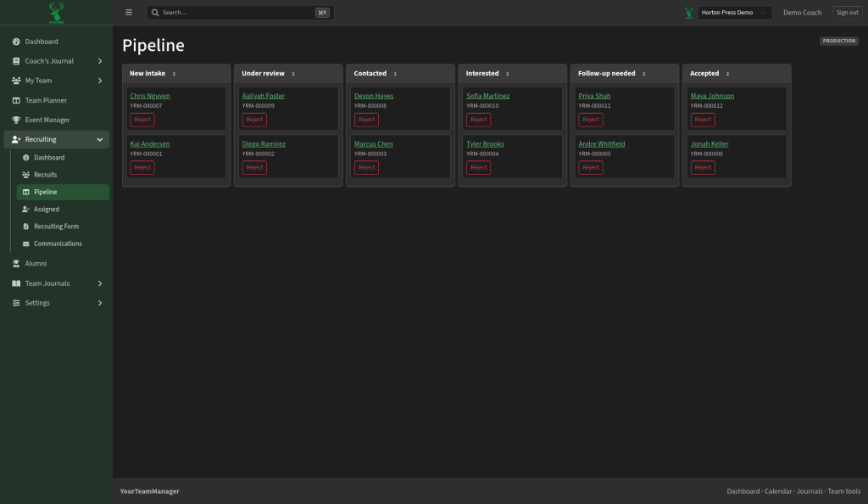Viewport: 868px width, 504px height.
Task: Click the Team Journals open-book icon
Action: pos(16,283)
